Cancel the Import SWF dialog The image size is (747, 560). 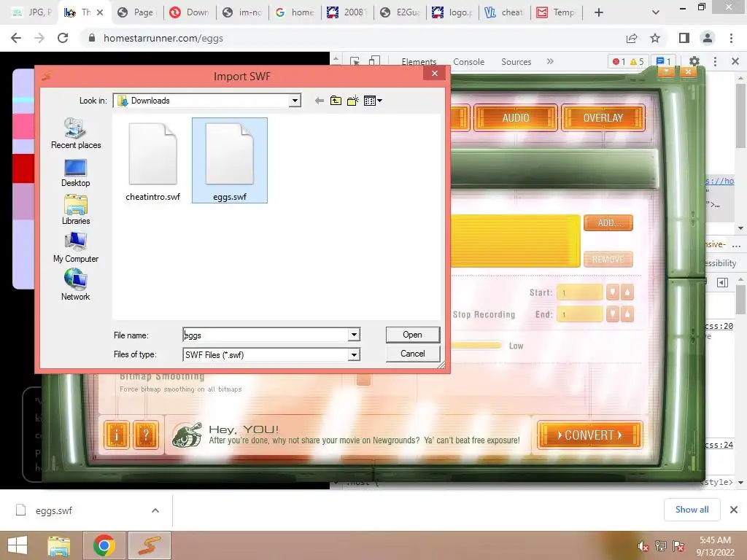(x=413, y=354)
